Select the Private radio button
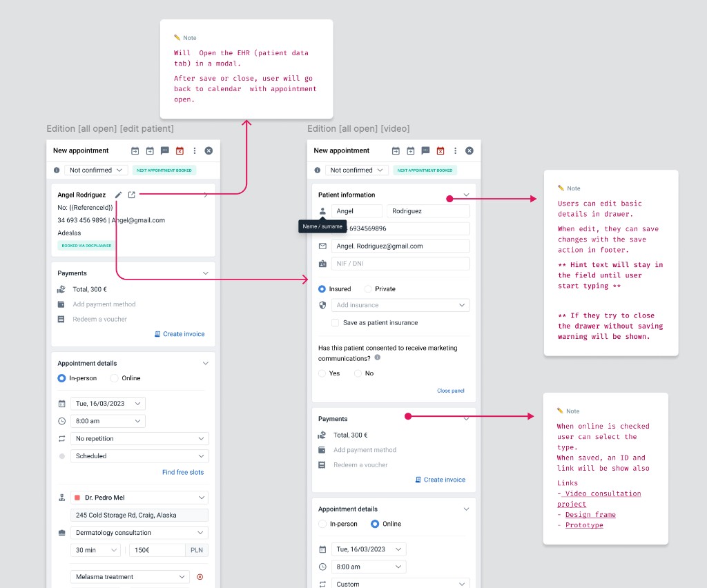 [368, 288]
